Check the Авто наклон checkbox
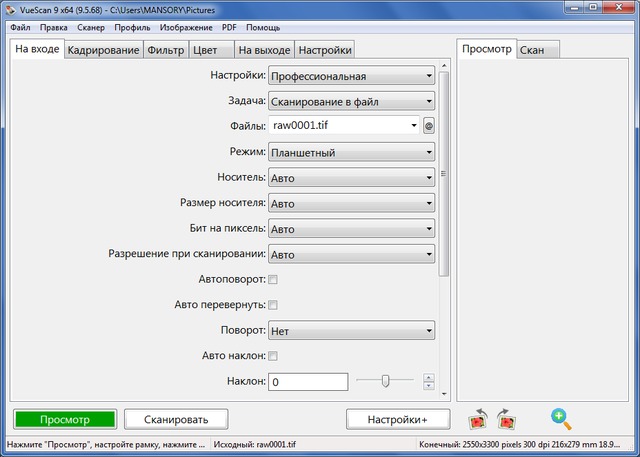The width and height of the screenshot is (640, 457). 273,356
